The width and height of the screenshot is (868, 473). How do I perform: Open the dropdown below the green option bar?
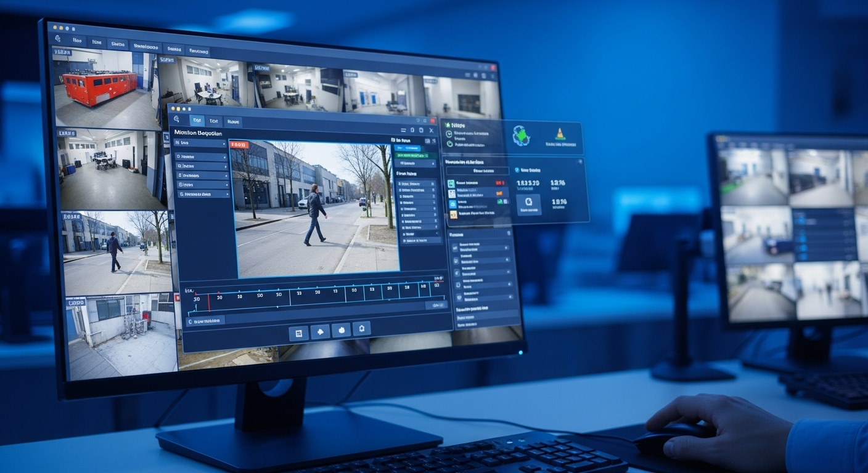click(x=415, y=163)
